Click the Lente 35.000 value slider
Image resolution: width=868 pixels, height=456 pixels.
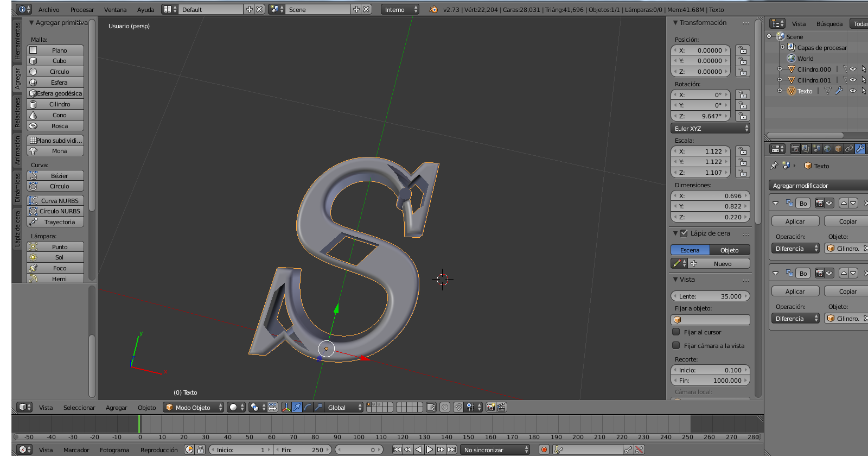[x=710, y=296]
